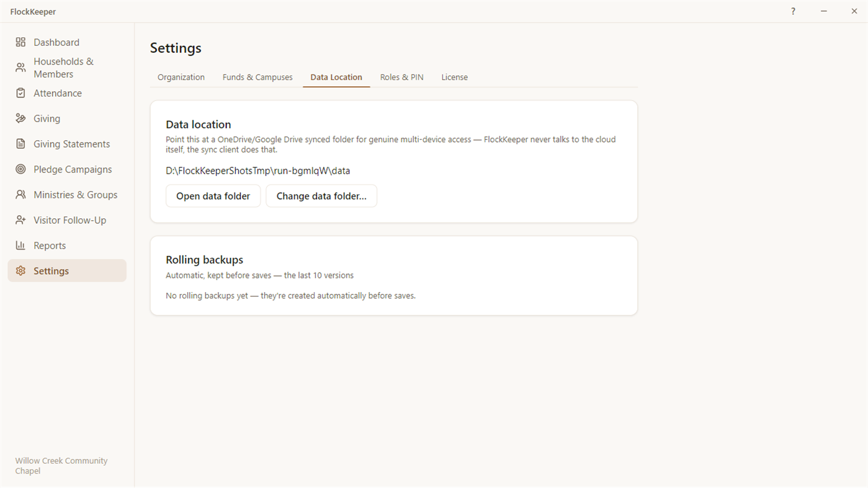Image resolution: width=868 pixels, height=488 pixels.
Task: Click the 'Settings' page heading
Action: 176,48
